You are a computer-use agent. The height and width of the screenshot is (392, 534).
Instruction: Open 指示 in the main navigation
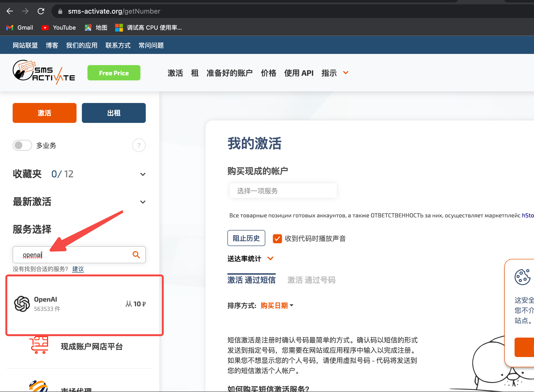(329, 73)
